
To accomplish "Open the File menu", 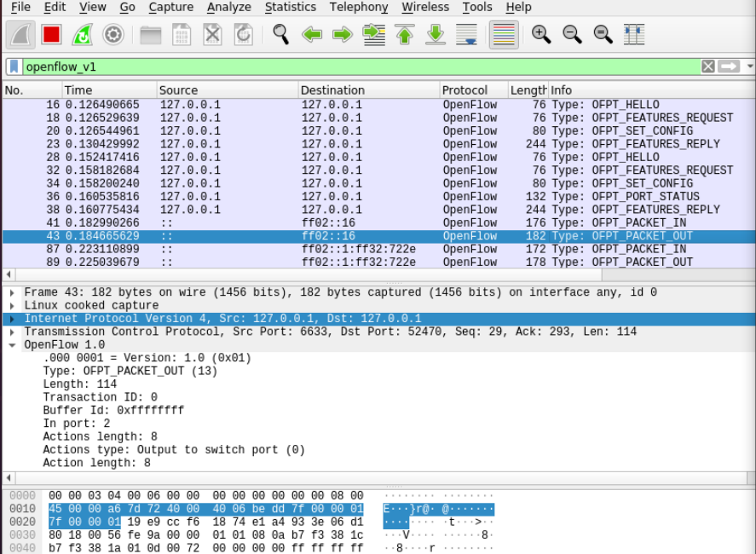I will [20, 7].
